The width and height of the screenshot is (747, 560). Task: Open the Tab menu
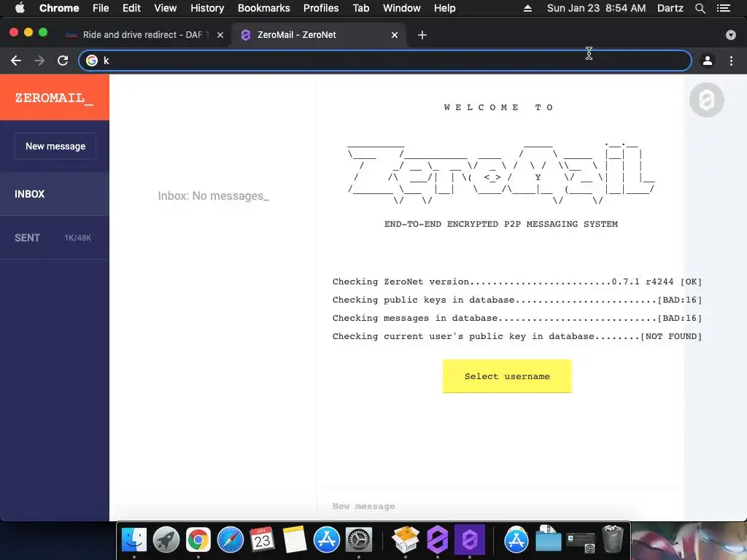click(x=360, y=8)
